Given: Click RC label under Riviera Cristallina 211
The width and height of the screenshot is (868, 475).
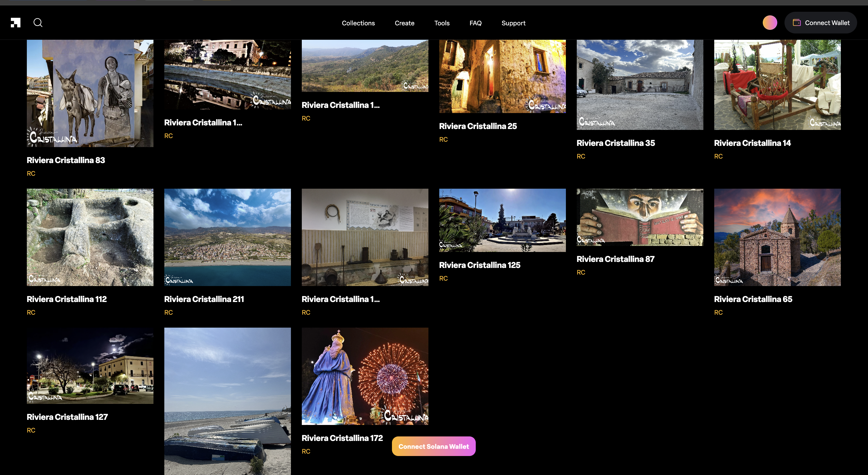Looking at the screenshot, I should (169, 312).
